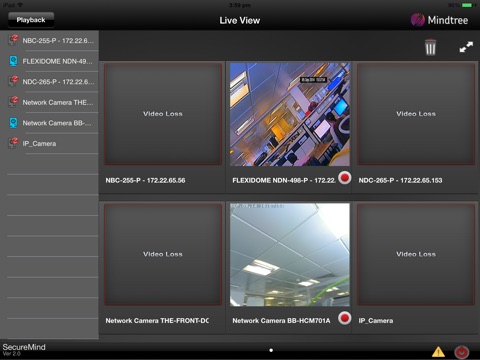Screen dimensions: 480x360
Task: Select the IP_Camera Video Loss tile
Action: 416,255
